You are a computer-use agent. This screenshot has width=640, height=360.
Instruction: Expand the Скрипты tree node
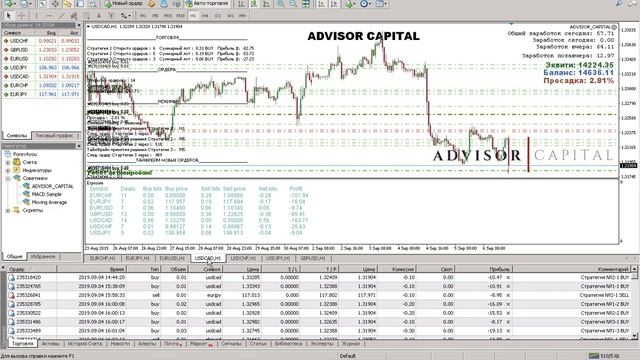coord(8,211)
